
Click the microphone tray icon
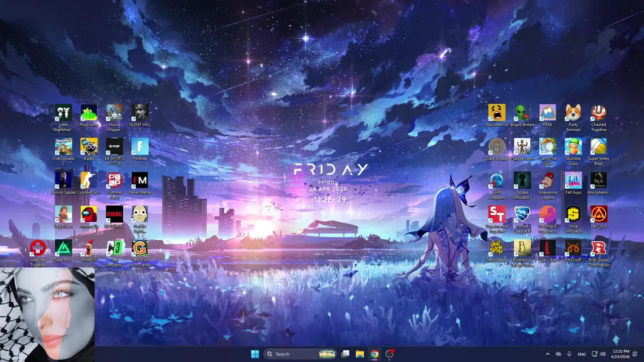pyautogui.click(x=569, y=354)
